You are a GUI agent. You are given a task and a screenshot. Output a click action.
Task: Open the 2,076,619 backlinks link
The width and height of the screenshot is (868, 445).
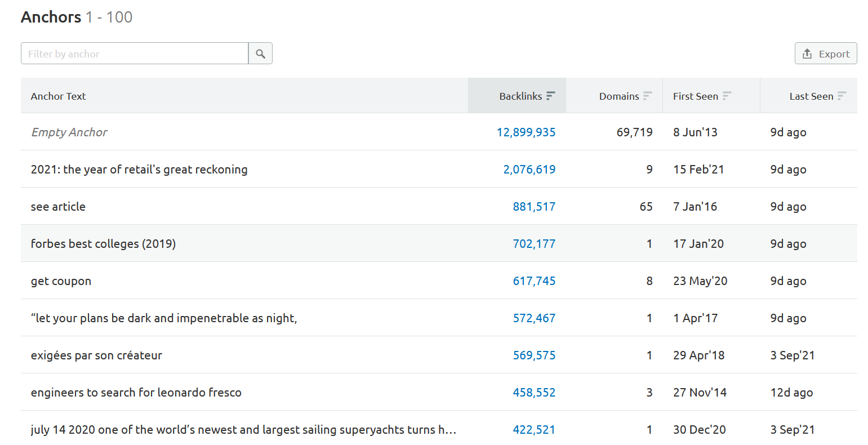click(x=529, y=170)
